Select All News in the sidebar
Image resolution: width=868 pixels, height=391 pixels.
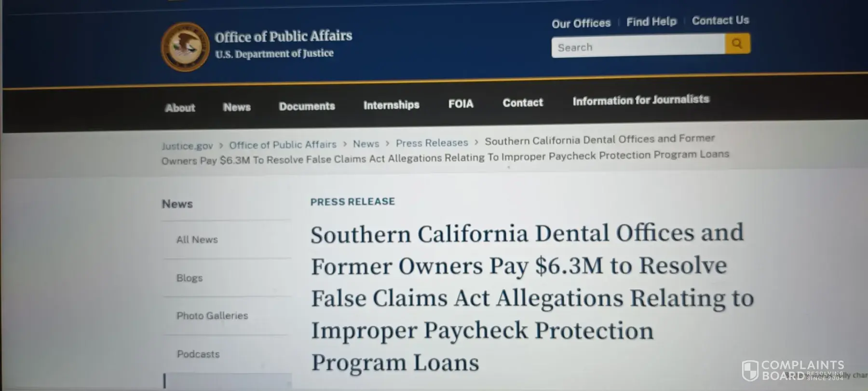[197, 239]
